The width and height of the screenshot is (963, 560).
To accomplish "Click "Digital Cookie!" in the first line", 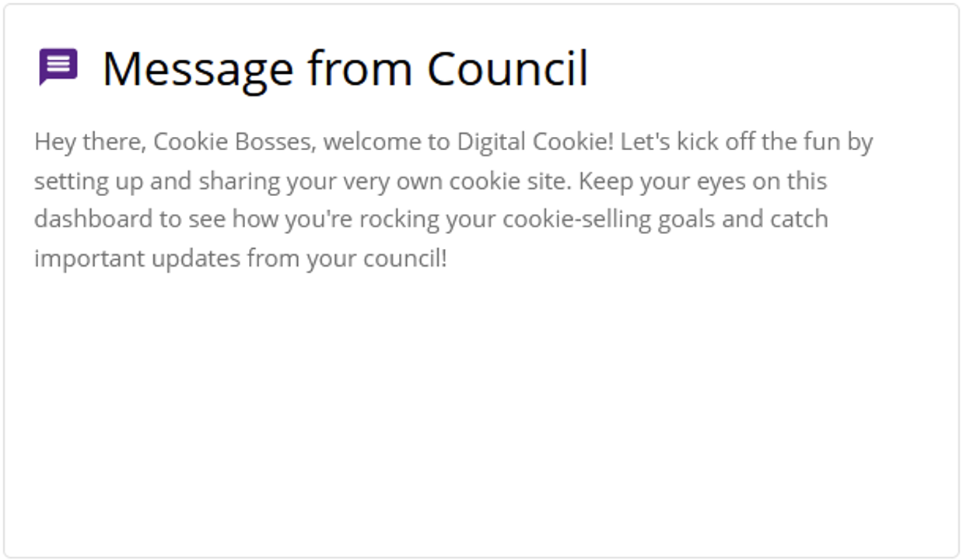I will [x=535, y=142].
